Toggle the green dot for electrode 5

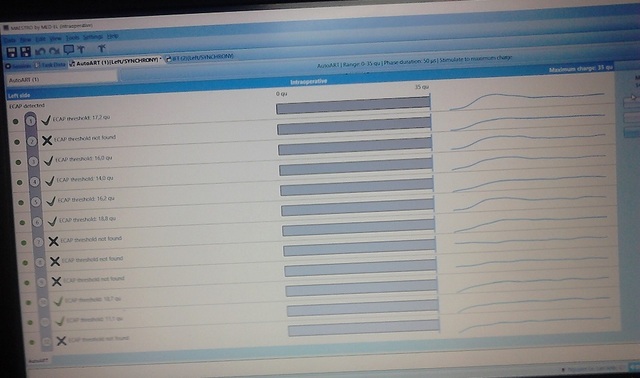[21, 202]
